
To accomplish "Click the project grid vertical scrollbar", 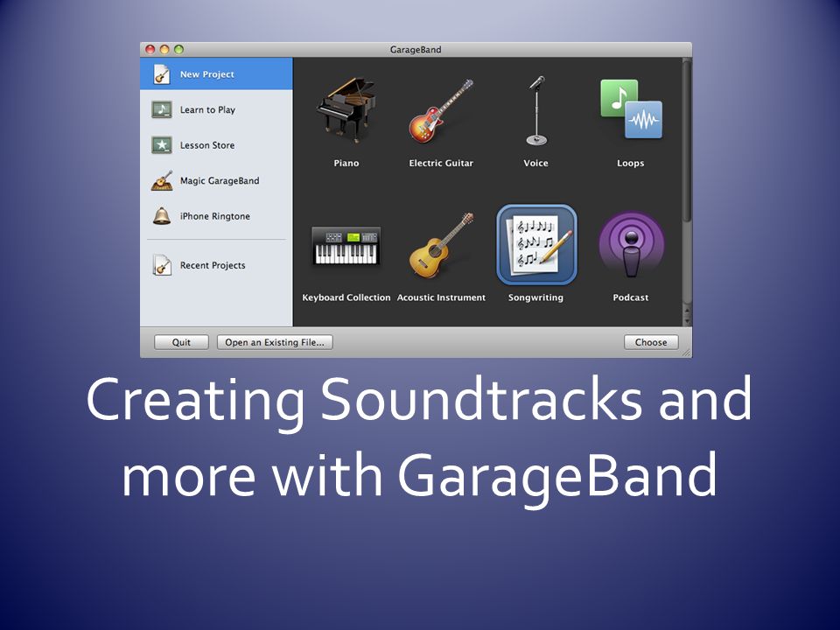I will coord(687,140).
